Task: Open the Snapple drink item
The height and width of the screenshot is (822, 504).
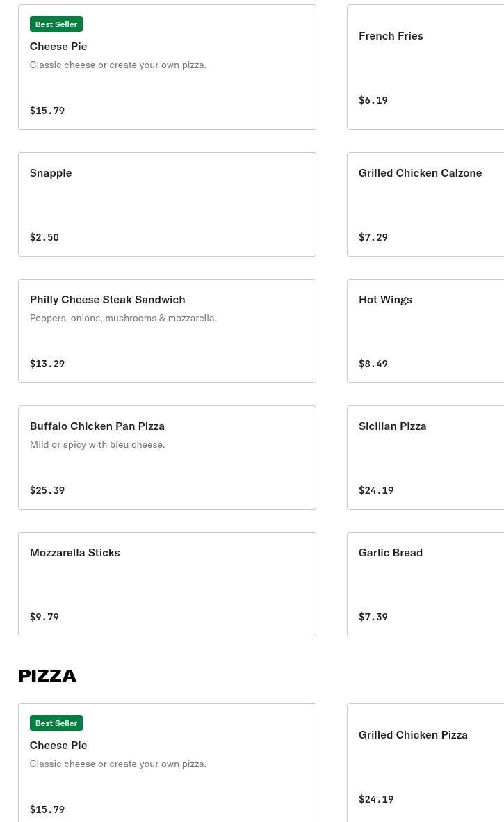Action: click(167, 204)
